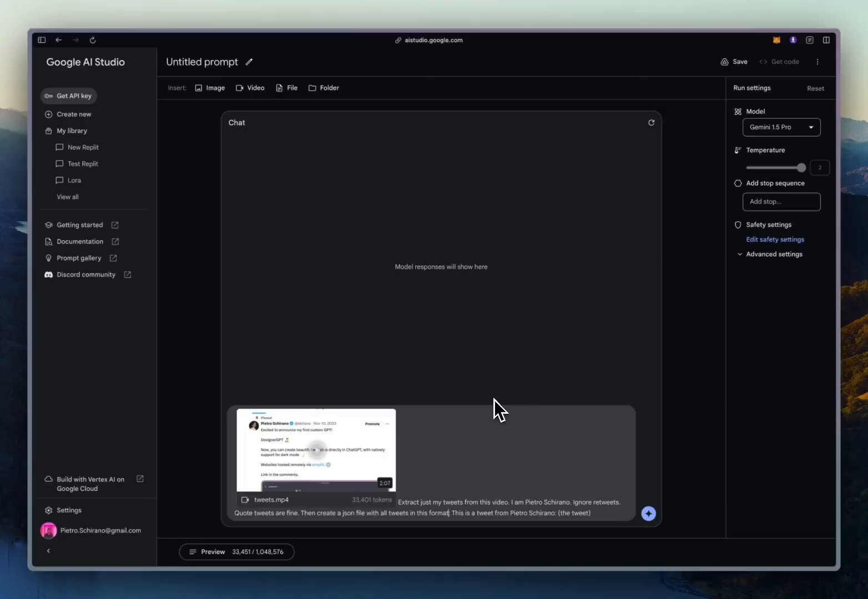This screenshot has width=868, height=599.
Task: Click the Model settings icon
Action: pos(738,111)
